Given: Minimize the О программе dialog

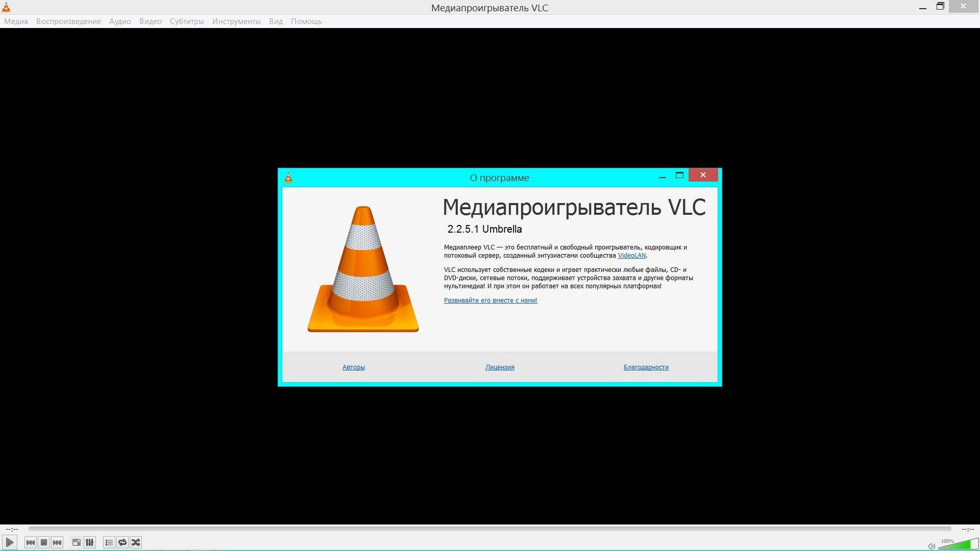Looking at the screenshot, I should (663, 176).
